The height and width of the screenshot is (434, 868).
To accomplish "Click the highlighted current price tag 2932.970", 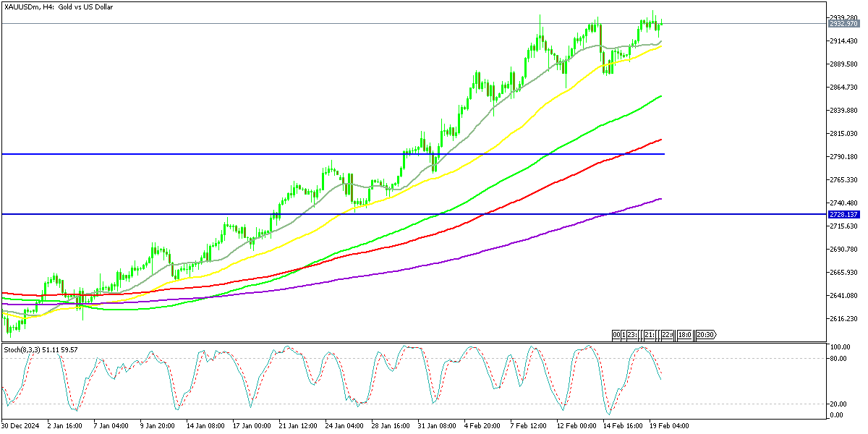I will click(846, 22).
